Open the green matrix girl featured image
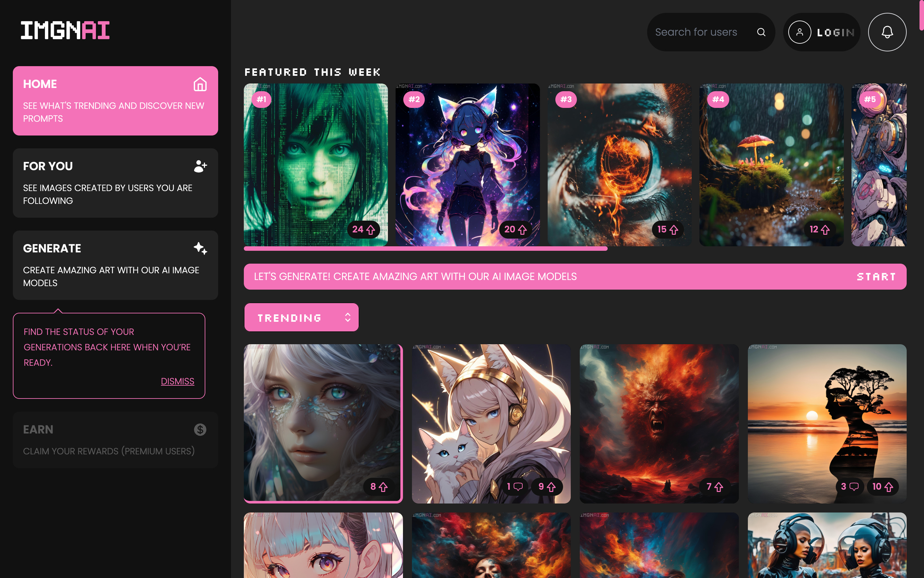This screenshot has height=578, width=924. click(x=316, y=165)
